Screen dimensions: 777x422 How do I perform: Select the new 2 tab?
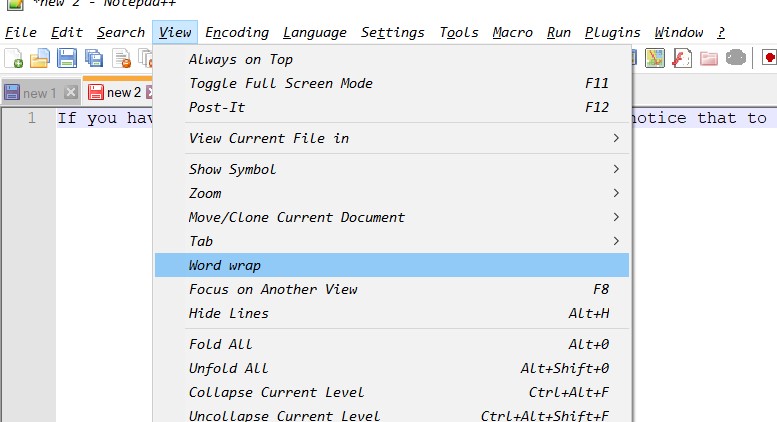click(x=124, y=93)
